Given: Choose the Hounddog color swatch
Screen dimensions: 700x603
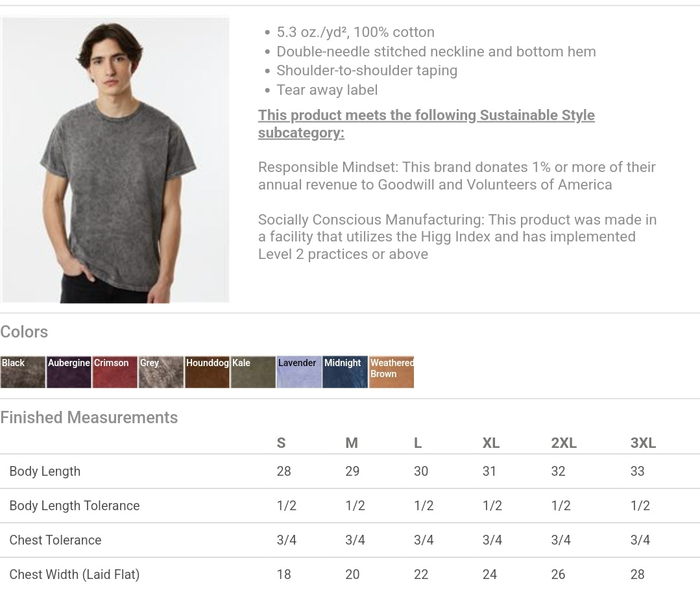Looking at the screenshot, I should point(207,372).
